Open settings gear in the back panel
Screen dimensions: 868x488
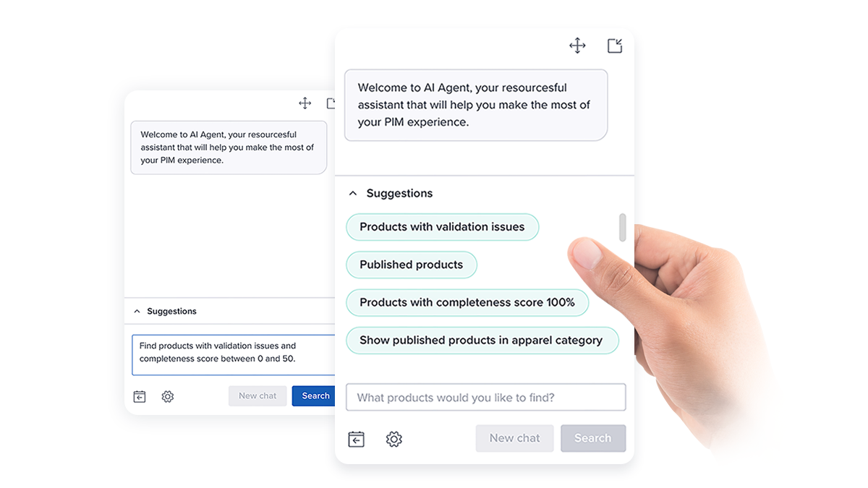tap(168, 396)
